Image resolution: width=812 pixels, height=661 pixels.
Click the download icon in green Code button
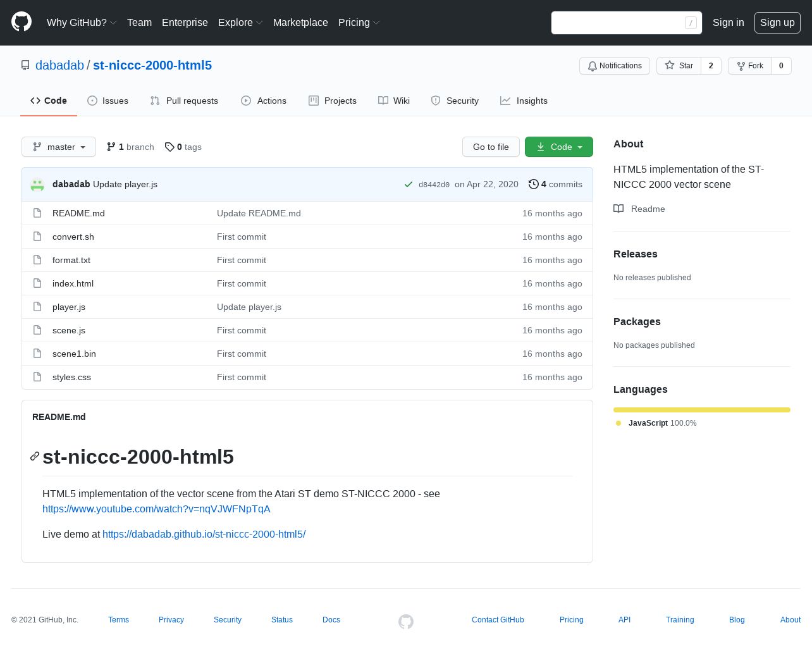coord(541,147)
